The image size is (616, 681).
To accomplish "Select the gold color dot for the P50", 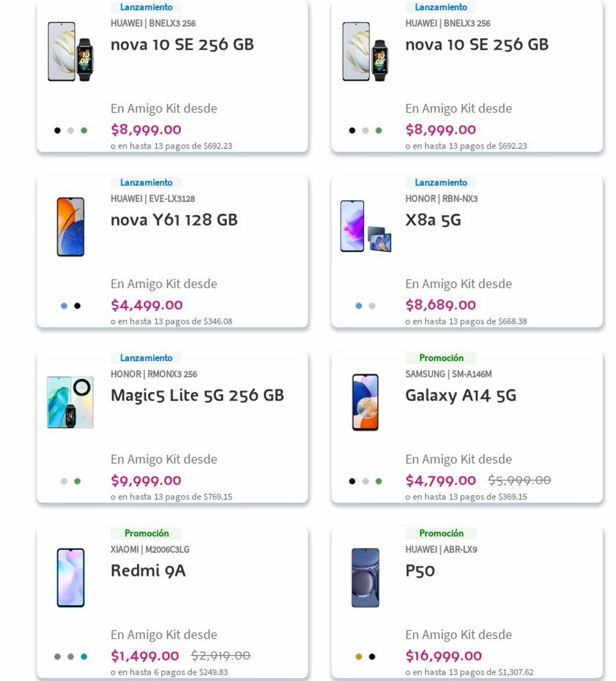I will click(x=357, y=656).
